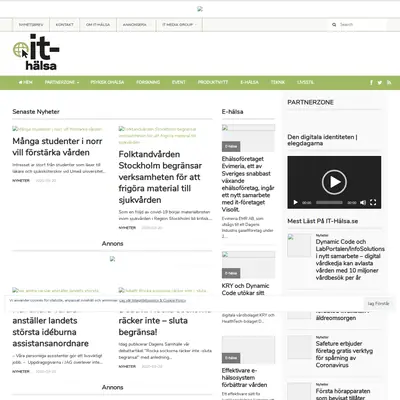The image size is (400, 400).
Task: Accept cookies with Jag Förstår button
Action: 378,304
